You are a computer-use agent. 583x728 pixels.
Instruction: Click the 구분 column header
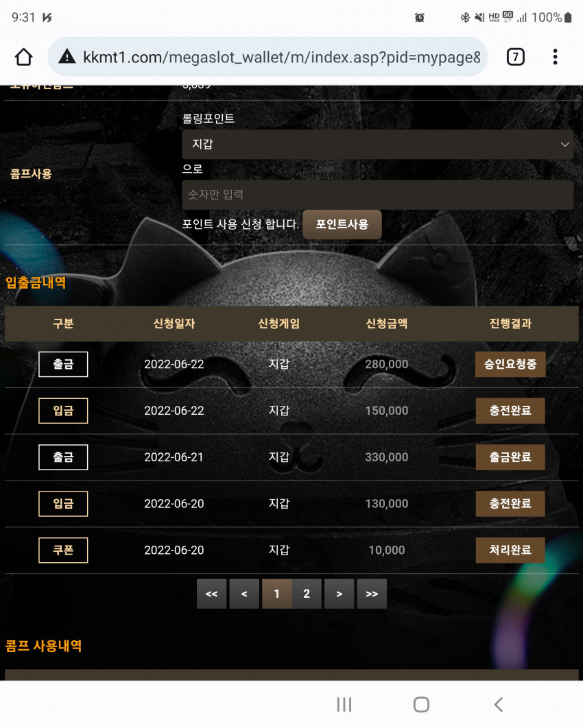[x=63, y=324]
